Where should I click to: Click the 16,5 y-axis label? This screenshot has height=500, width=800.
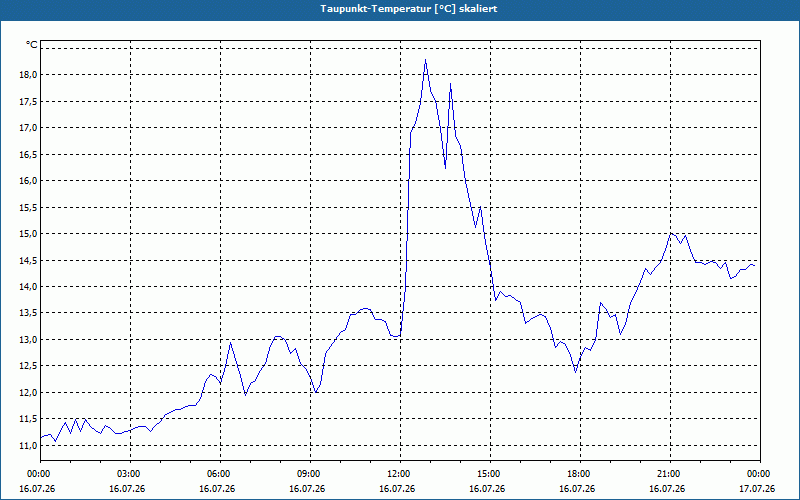[x=28, y=154]
